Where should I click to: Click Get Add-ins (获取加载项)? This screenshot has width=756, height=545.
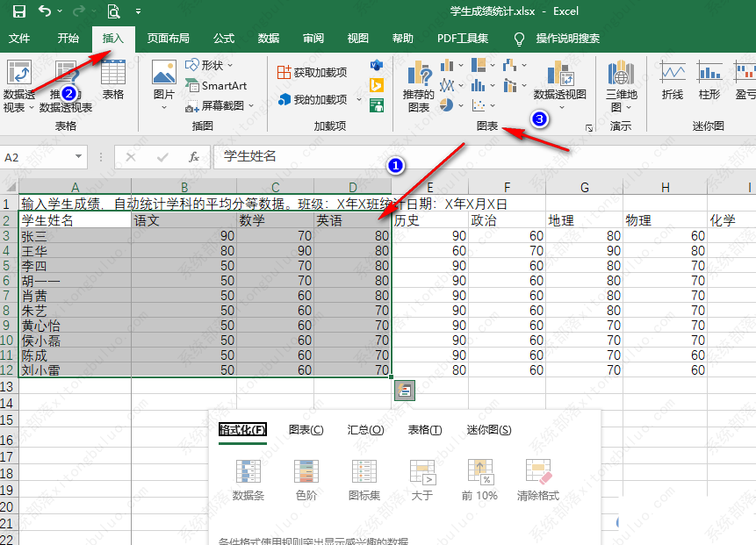[312, 72]
